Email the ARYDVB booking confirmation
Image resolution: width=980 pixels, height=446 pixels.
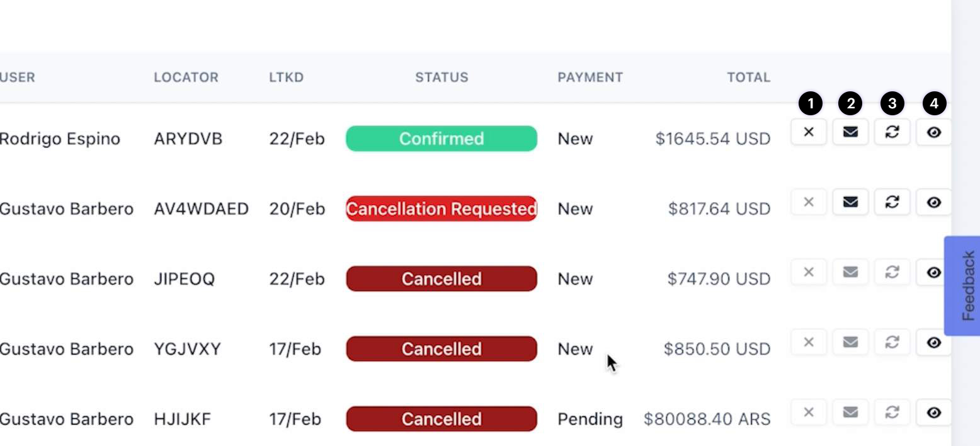click(850, 132)
